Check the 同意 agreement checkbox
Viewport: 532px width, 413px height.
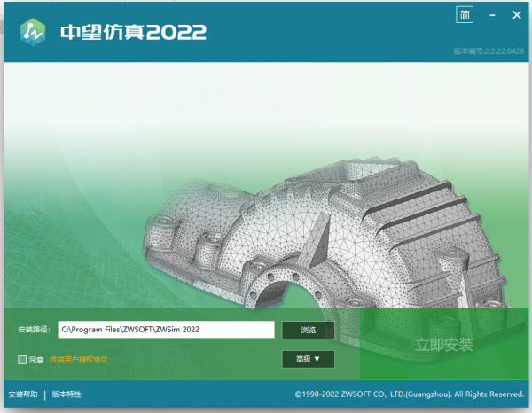[22, 360]
